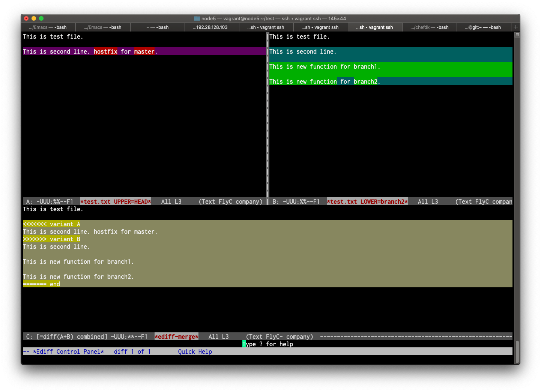Open a new terminal tab with the plus icon
The image size is (541, 392).
click(516, 27)
